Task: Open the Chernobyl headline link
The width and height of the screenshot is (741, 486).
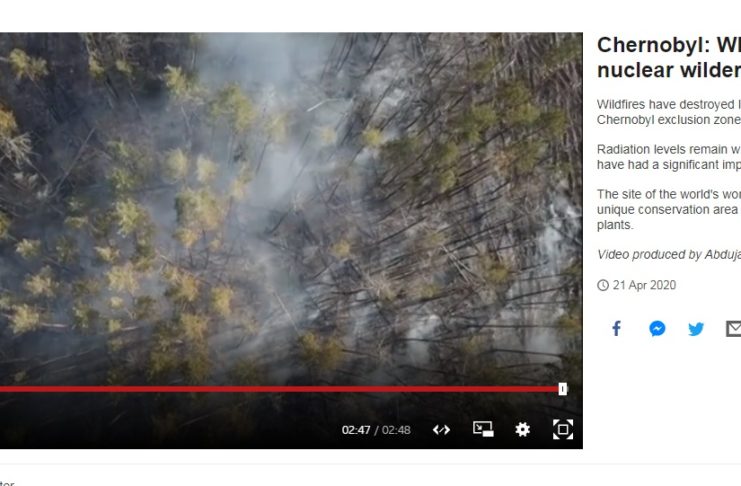Action: point(669,58)
